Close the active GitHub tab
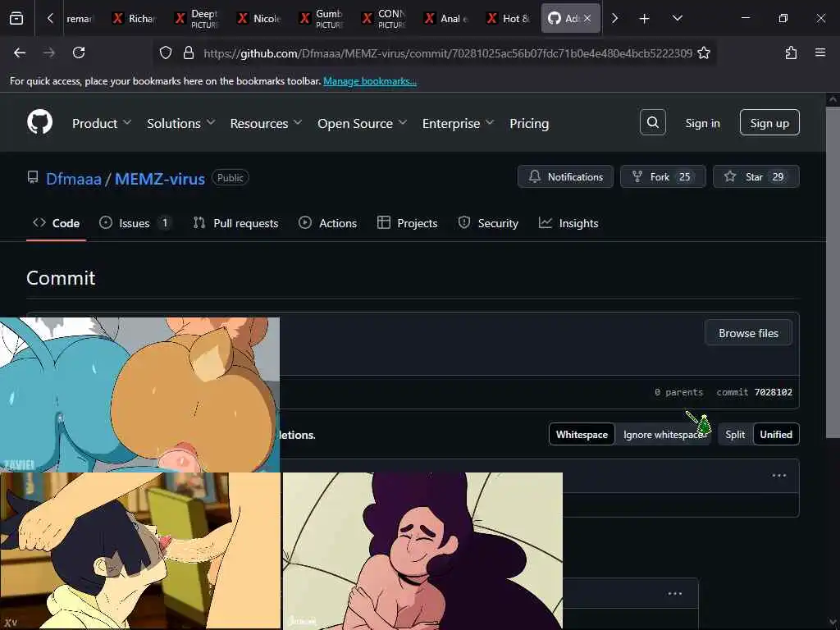The image size is (840, 630). (x=587, y=18)
